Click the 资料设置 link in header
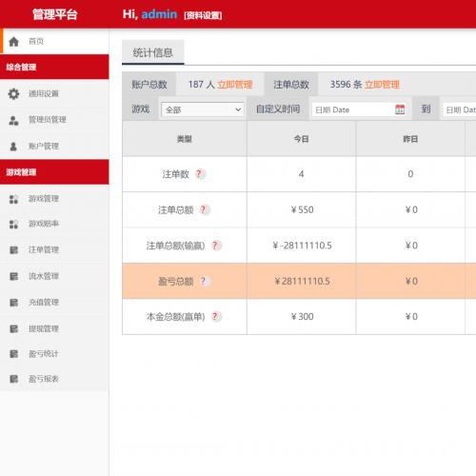This screenshot has height=476, width=476. (x=203, y=15)
